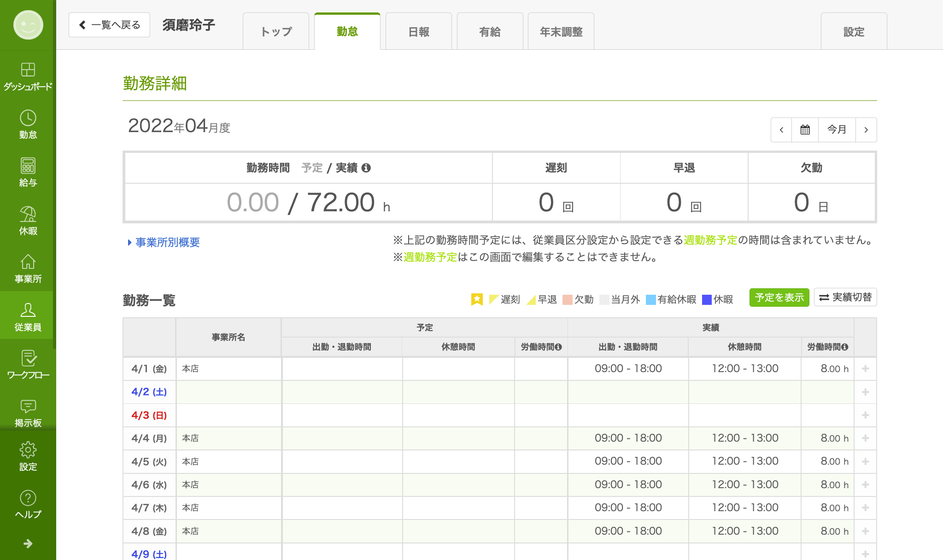Click 休暇 blue legend swatch

(707, 299)
